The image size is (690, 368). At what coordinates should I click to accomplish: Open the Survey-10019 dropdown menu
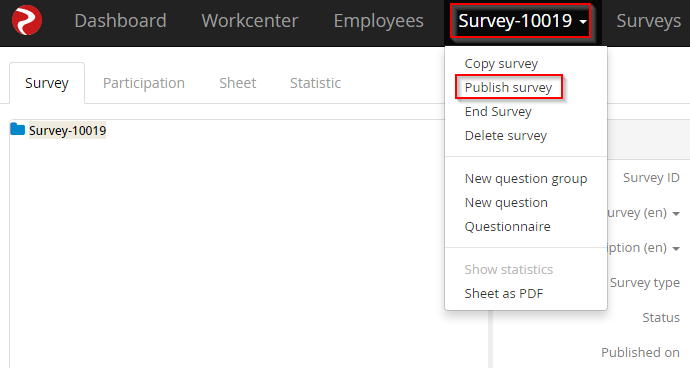521,21
